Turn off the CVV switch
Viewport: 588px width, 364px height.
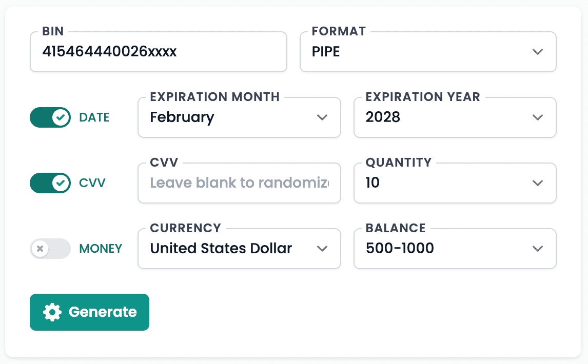pyautogui.click(x=50, y=183)
